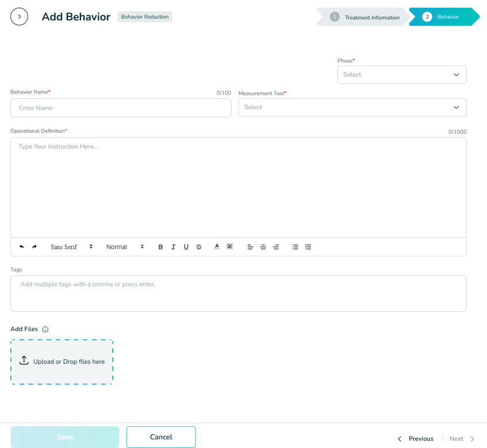Image resolution: width=487 pixels, height=448 pixels.
Task: Open the text highlight color picker
Action: [229, 247]
